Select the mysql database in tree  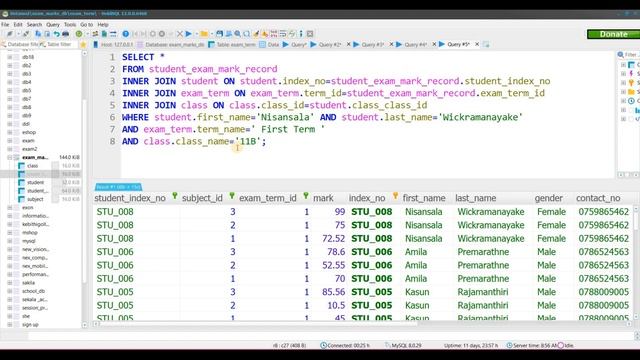[29, 241]
